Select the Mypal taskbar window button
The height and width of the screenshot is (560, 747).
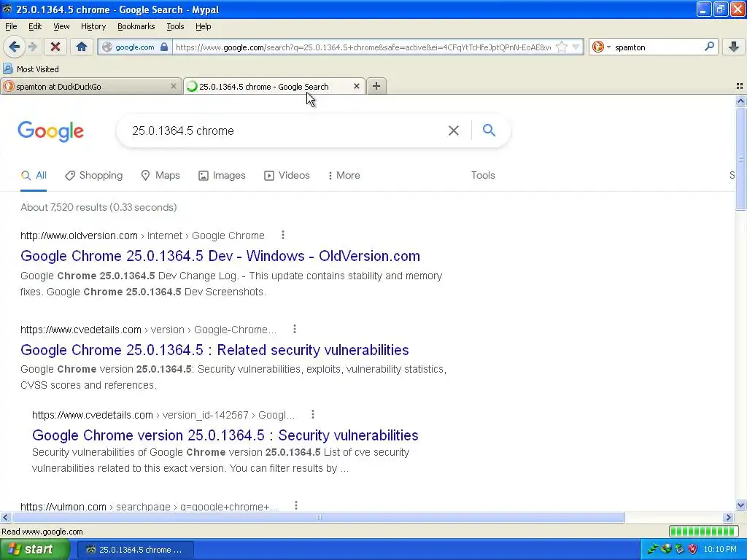[x=135, y=550]
